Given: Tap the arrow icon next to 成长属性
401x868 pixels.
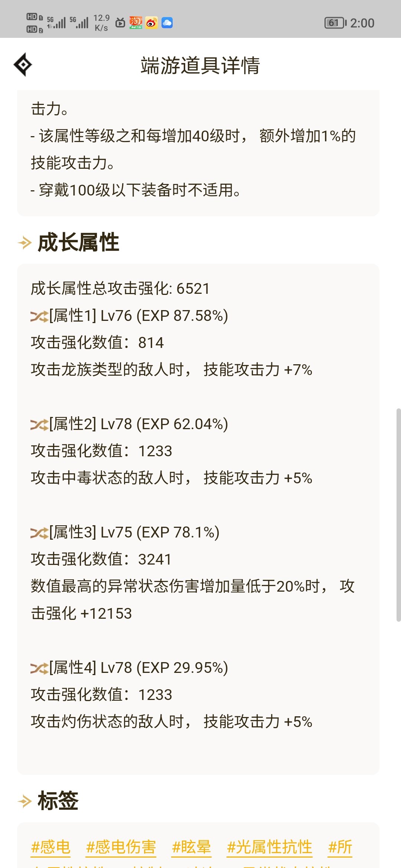Looking at the screenshot, I should point(25,243).
